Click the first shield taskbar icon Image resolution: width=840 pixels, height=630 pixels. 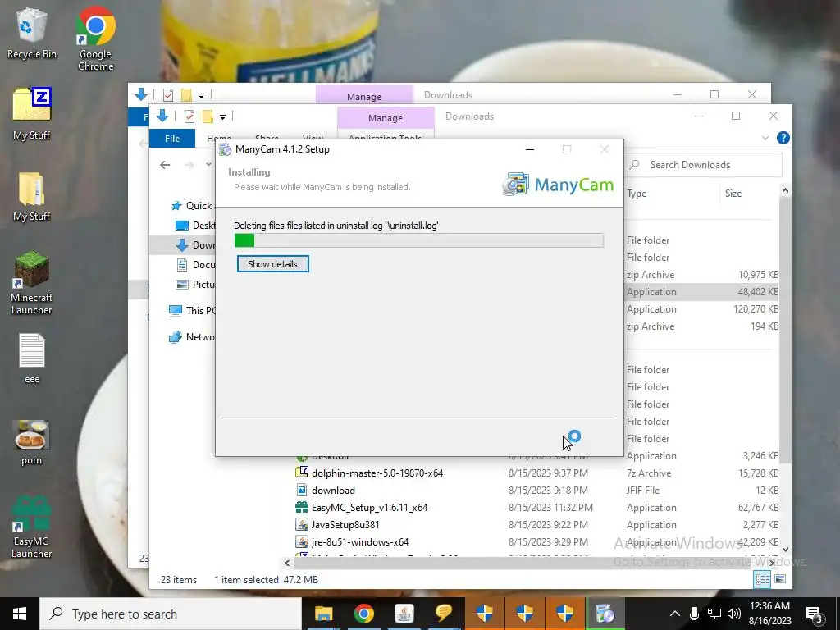pyautogui.click(x=484, y=614)
